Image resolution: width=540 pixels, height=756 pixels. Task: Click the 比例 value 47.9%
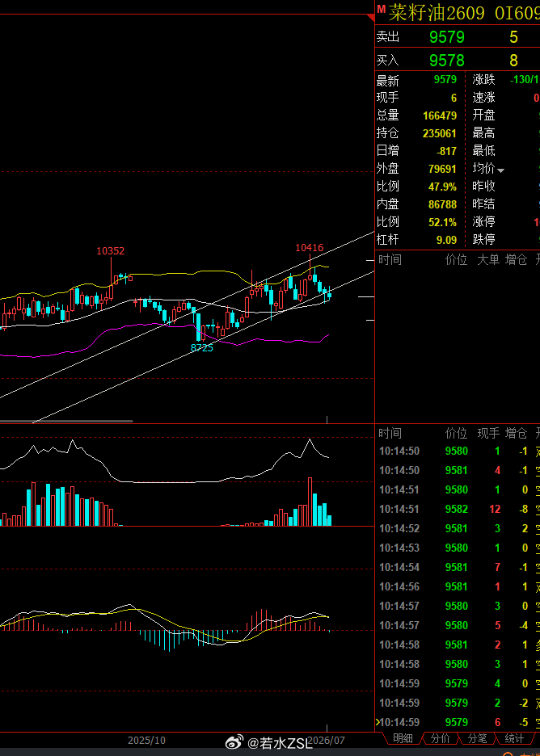(x=442, y=187)
